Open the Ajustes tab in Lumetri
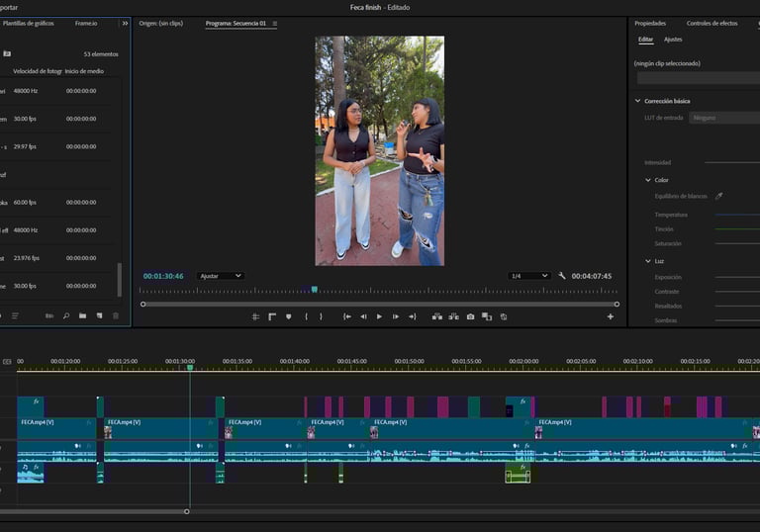 click(673, 40)
